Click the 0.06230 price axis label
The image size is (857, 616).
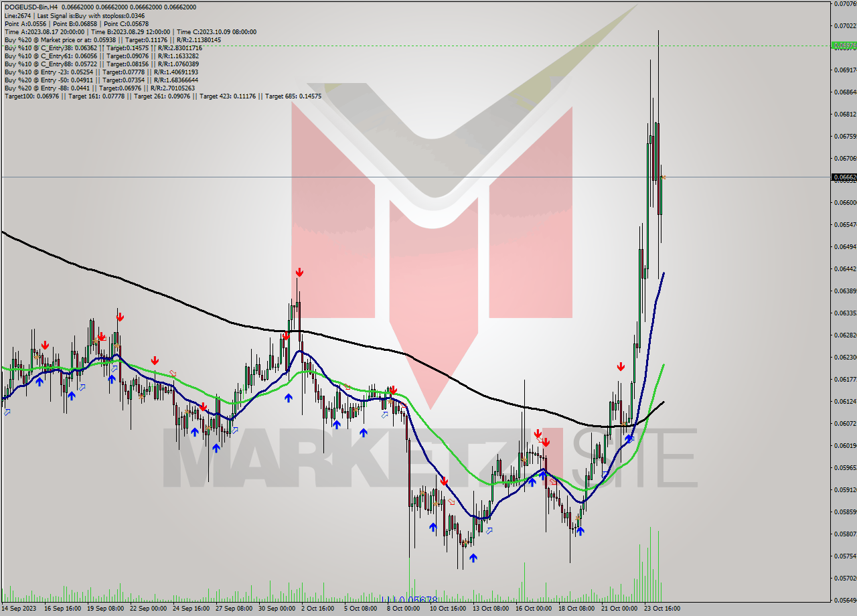(x=845, y=357)
